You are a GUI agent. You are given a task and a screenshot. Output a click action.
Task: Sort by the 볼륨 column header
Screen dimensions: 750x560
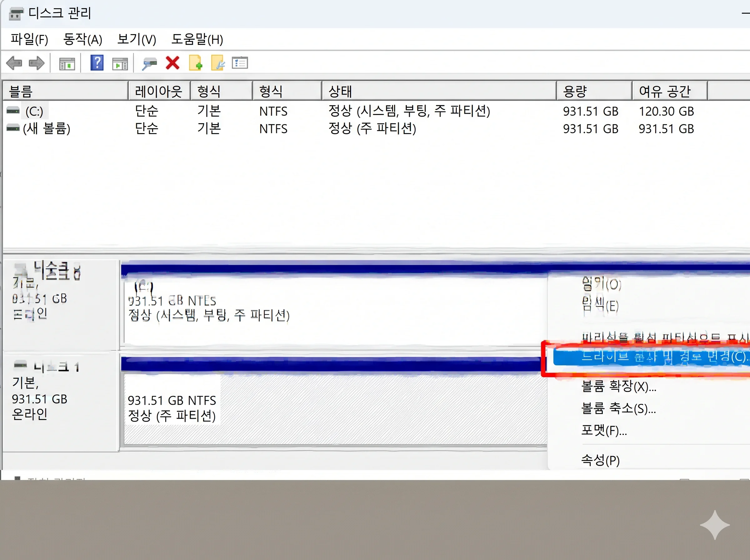[x=65, y=91]
